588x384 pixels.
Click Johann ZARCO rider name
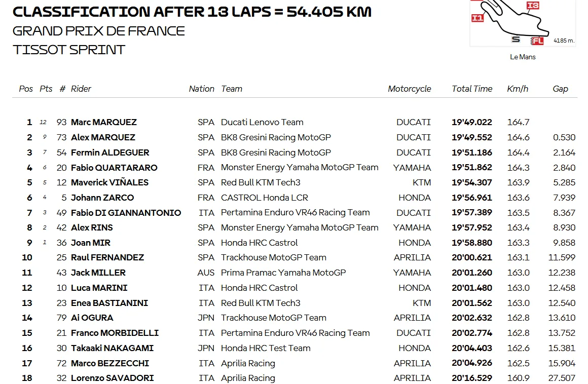[x=102, y=198]
